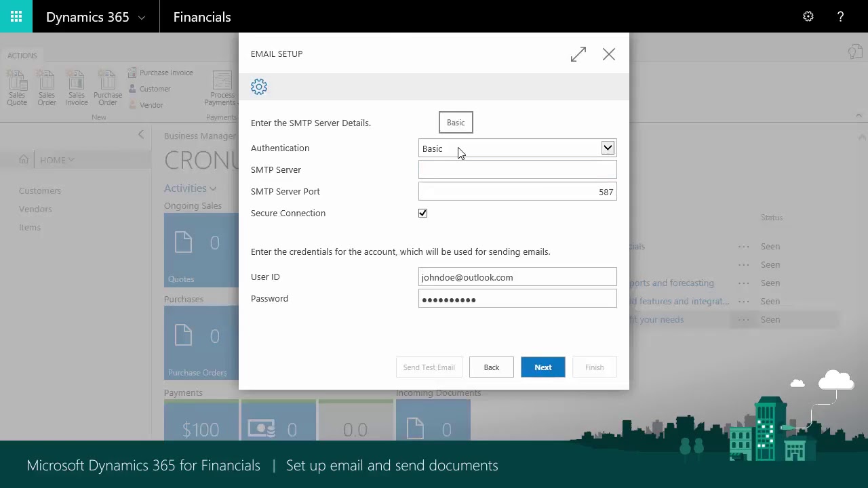The width and height of the screenshot is (868, 488).
Task: Click the Purchase Order ribbon icon
Action: [108, 88]
